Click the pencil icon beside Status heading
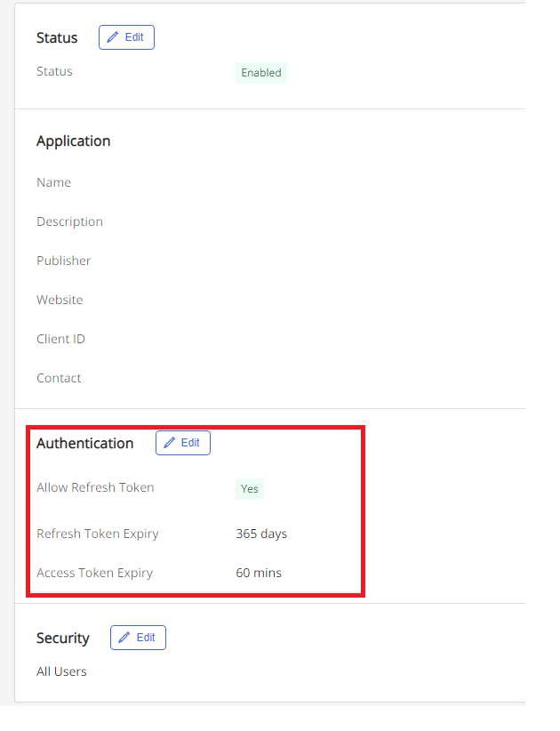This screenshot has height=731, width=560. point(113,37)
